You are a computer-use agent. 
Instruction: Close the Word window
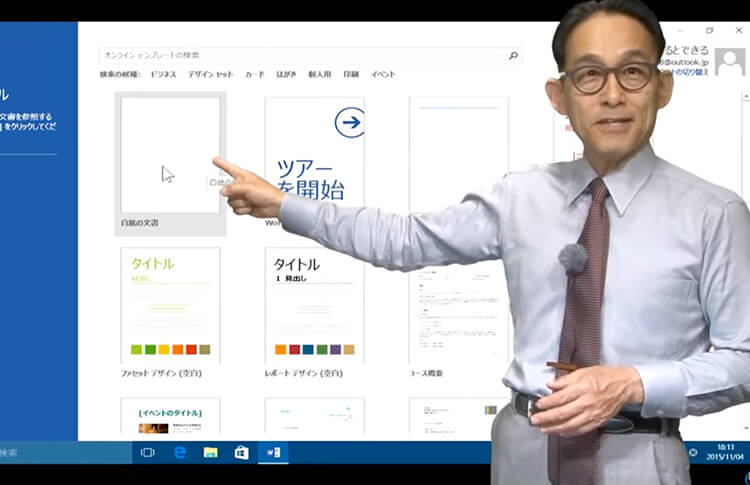coord(739,30)
